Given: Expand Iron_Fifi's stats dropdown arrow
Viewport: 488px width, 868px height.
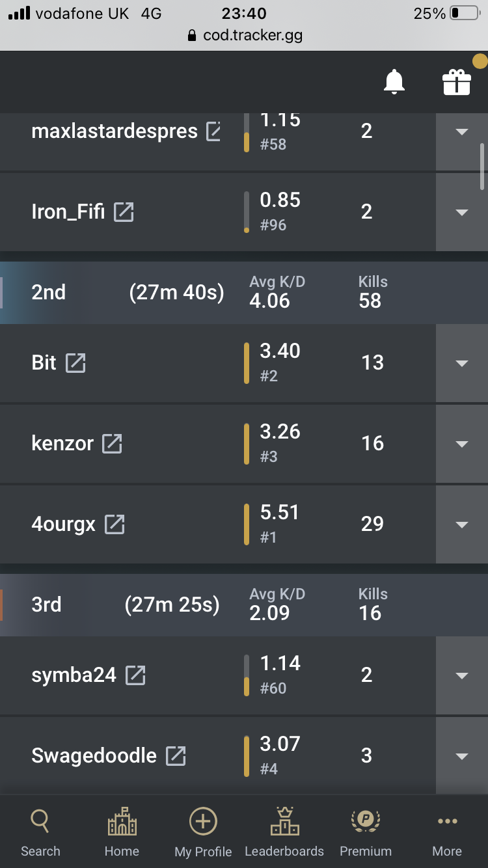Looking at the screenshot, I should [x=462, y=212].
